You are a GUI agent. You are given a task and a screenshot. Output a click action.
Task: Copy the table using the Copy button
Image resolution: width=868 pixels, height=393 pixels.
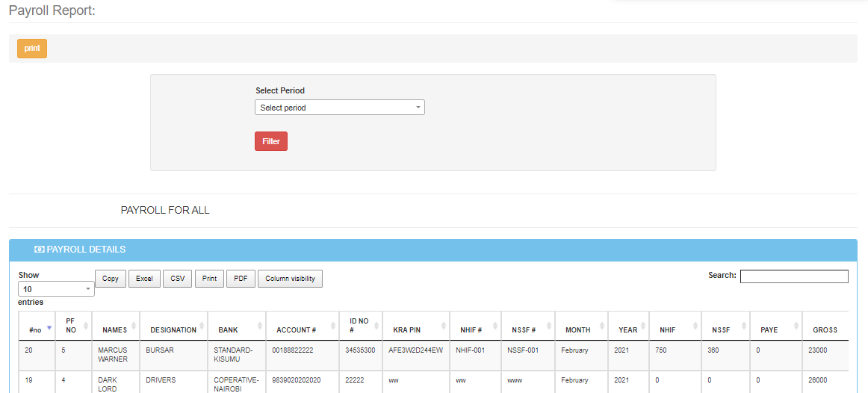pos(111,279)
